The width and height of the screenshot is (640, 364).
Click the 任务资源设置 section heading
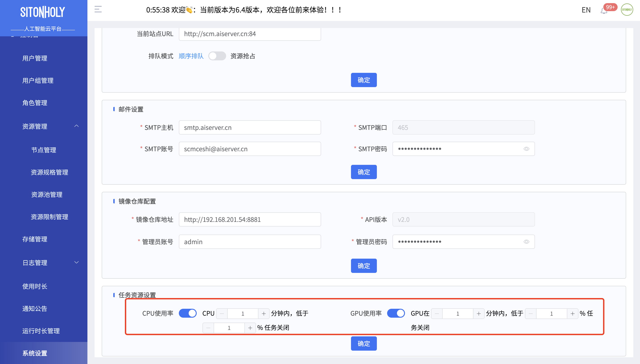pyautogui.click(x=137, y=295)
